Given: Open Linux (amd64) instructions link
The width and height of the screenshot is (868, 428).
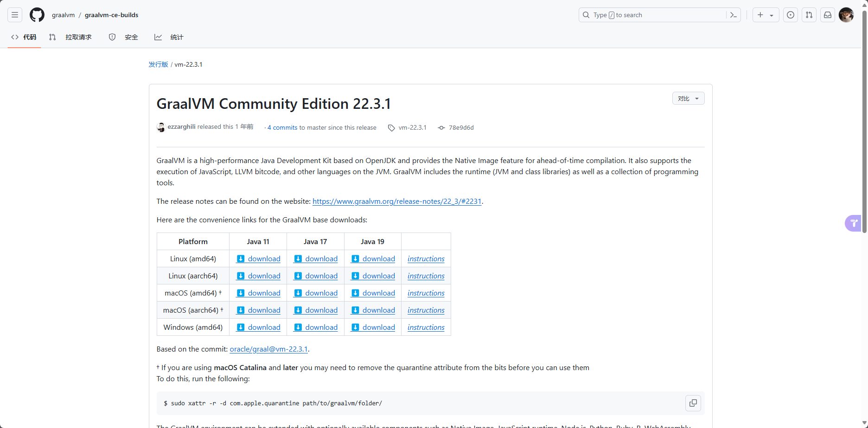Looking at the screenshot, I should coord(426,259).
